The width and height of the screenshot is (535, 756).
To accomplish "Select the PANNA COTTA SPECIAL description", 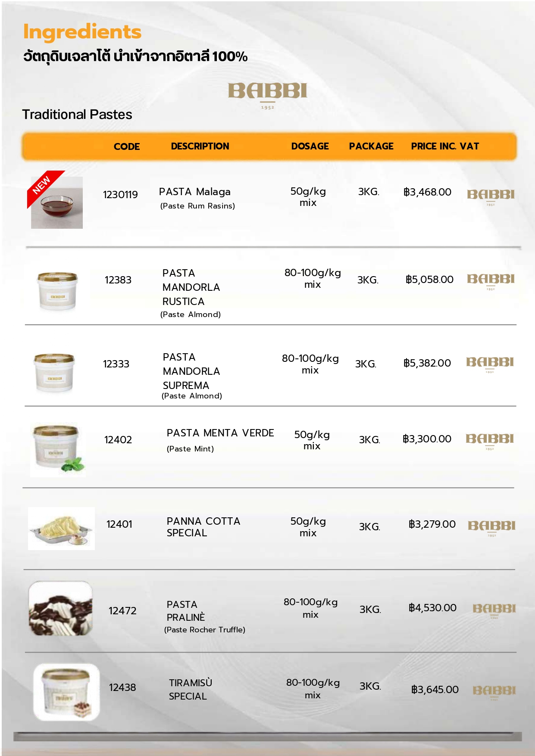I will 203,527.
